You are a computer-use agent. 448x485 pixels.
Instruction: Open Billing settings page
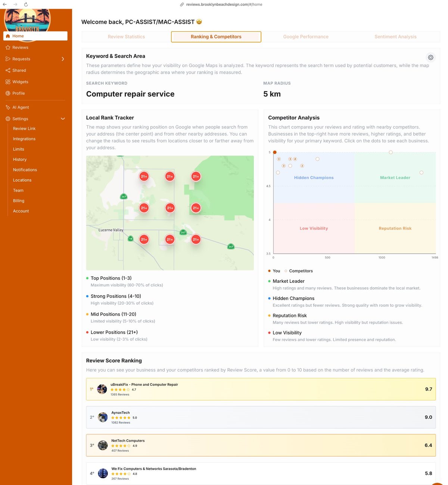tap(19, 201)
